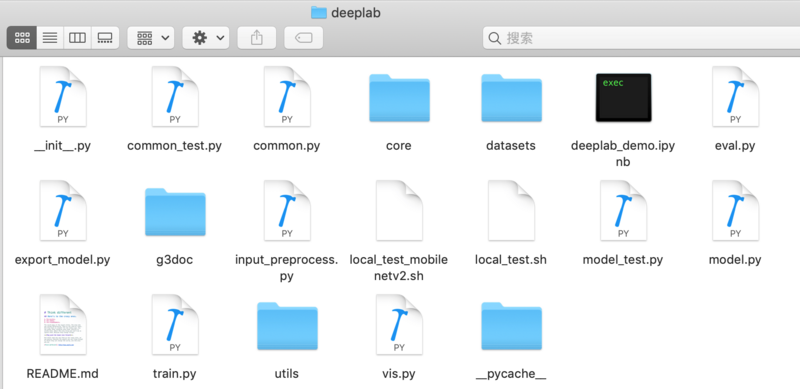Viewport: 800px width, 389px height.
Task: Switch to gallery view
Action: [x=105, y=38]
